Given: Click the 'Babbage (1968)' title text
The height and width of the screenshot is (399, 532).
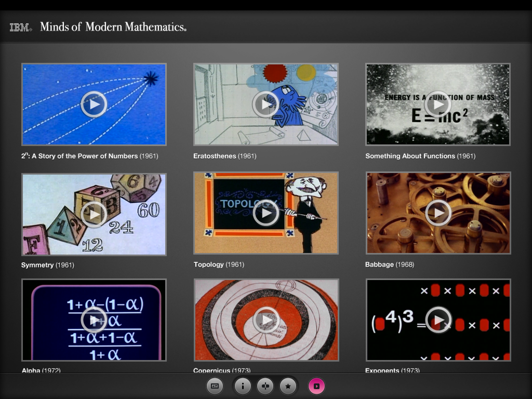Looking at the screenshot, I should click(x=389, y=265).
